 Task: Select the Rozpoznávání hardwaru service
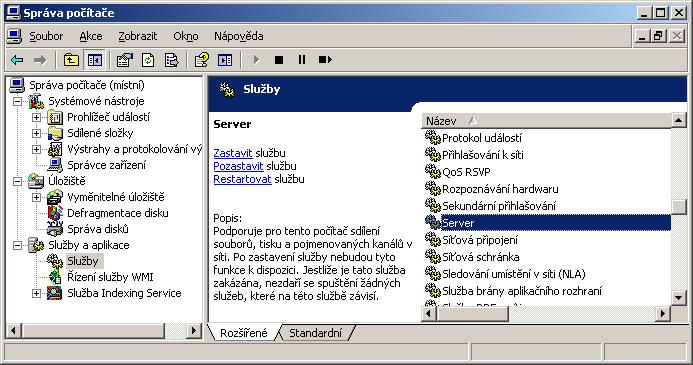pos(500,189)
